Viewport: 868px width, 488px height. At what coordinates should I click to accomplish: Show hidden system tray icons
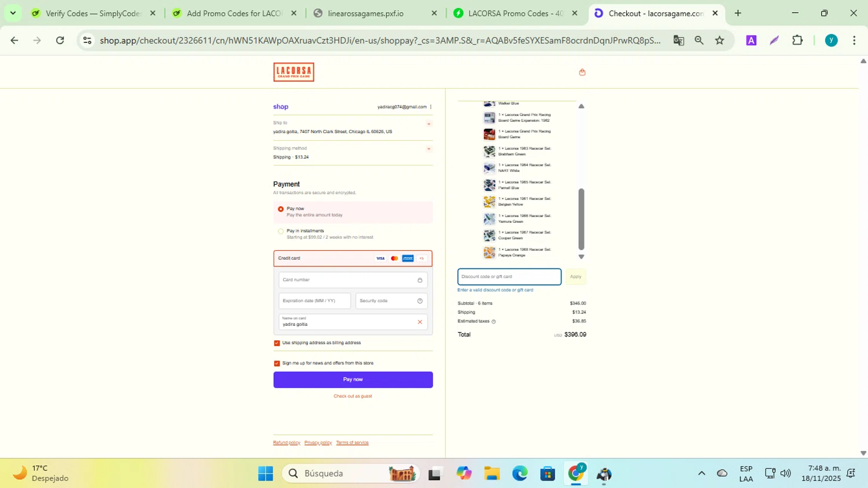701,474
